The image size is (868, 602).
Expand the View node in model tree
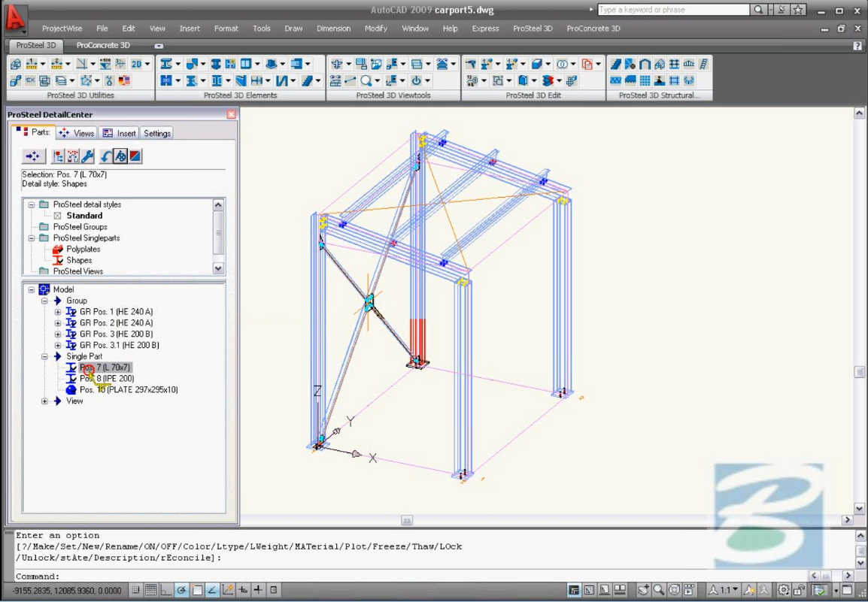[45, 401]
